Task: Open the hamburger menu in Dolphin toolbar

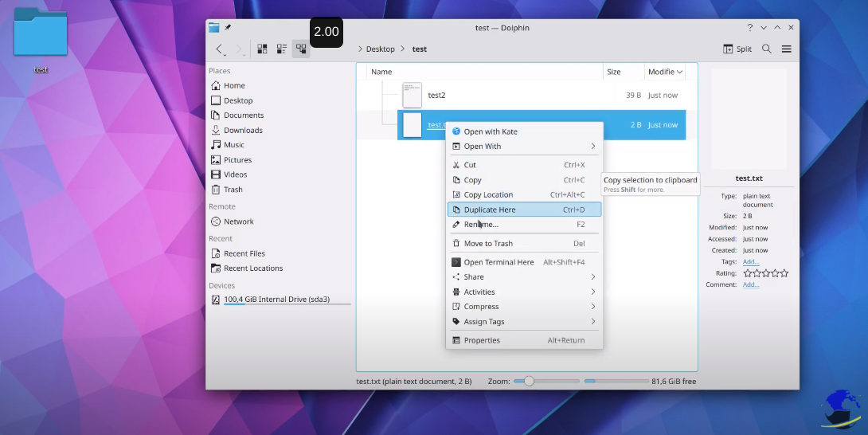Action: point(786,49)
